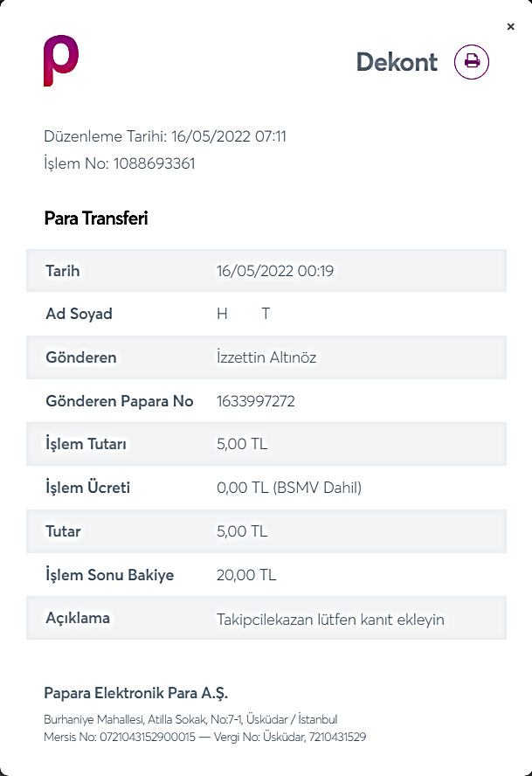Click Papara Elektronik Para A.Ş. footer

[136, 693]
